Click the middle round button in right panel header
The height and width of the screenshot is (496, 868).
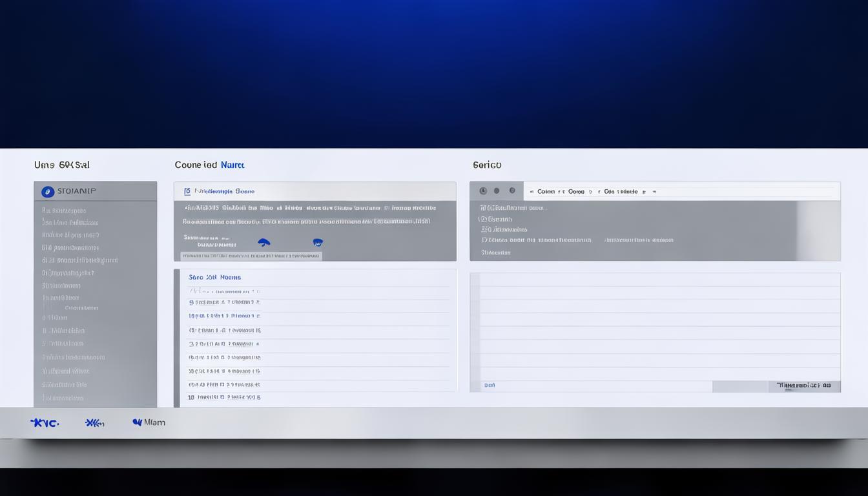tap(497, 191)
